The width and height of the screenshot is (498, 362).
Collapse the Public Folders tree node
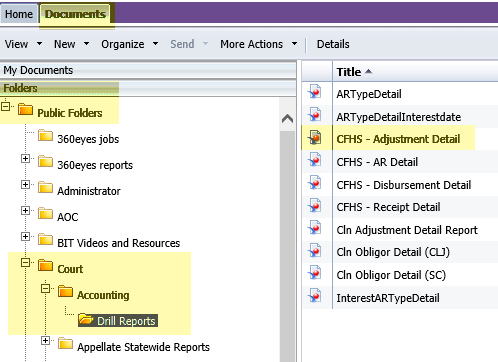(5, 107)
